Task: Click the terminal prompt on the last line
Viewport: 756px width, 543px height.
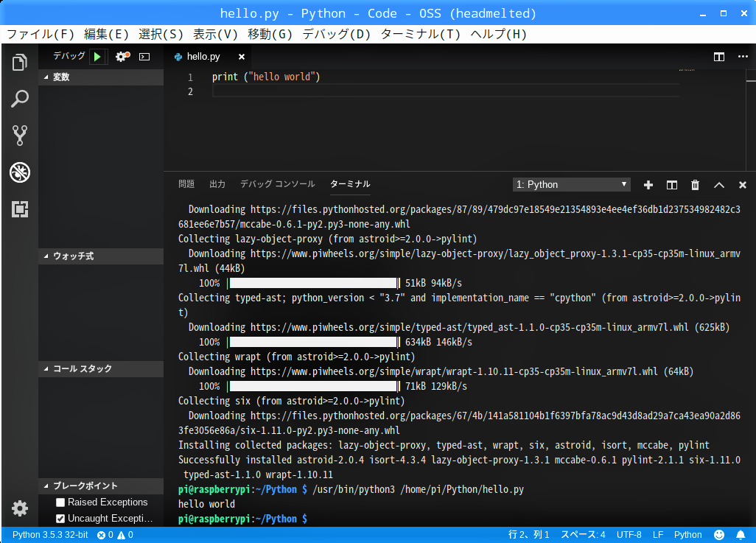Action: click(242, 519)
